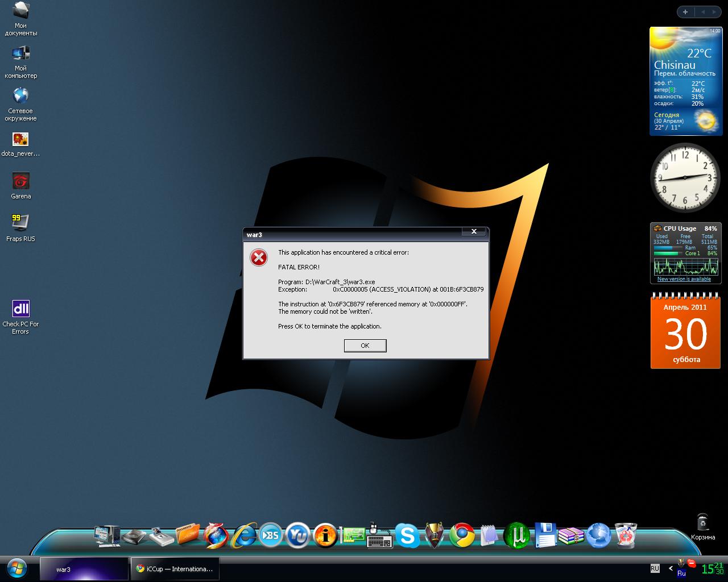Select the dota_never desktop file icon
This screenshot has width=728, height=582.
pyautogui.click(x=20, y=144)
